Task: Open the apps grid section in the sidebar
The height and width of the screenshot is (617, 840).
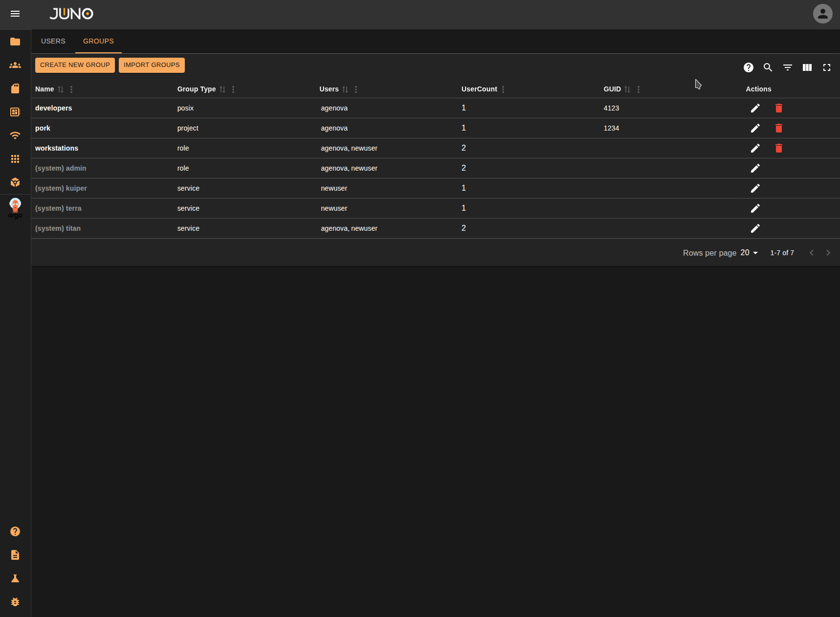Action: pyautogui.click(x=15, y=159)
